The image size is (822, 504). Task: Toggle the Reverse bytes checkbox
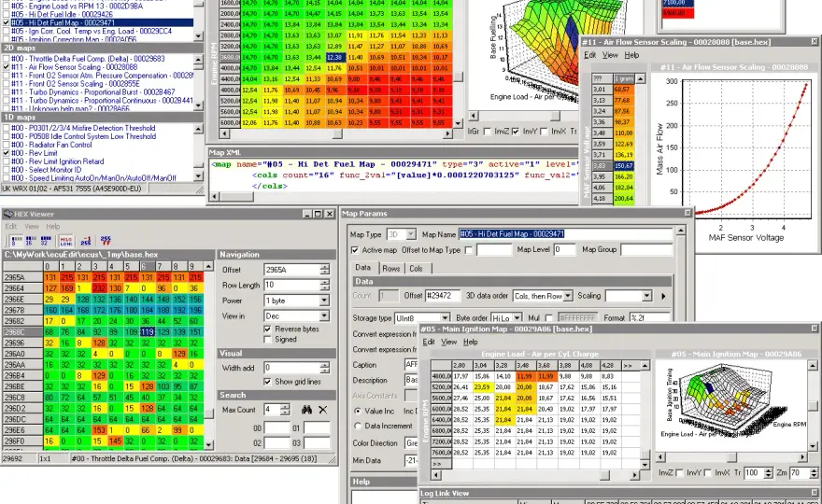click(267, 329)
